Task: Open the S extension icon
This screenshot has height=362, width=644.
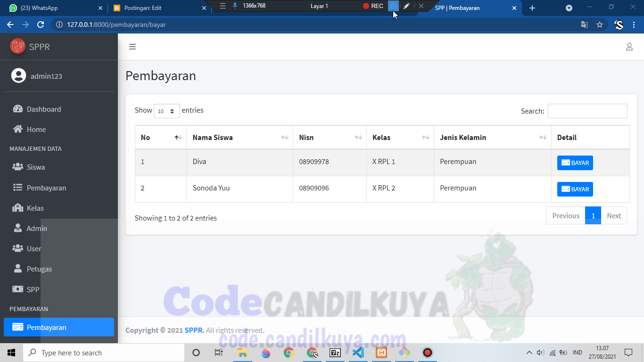Action: (619, 25)
